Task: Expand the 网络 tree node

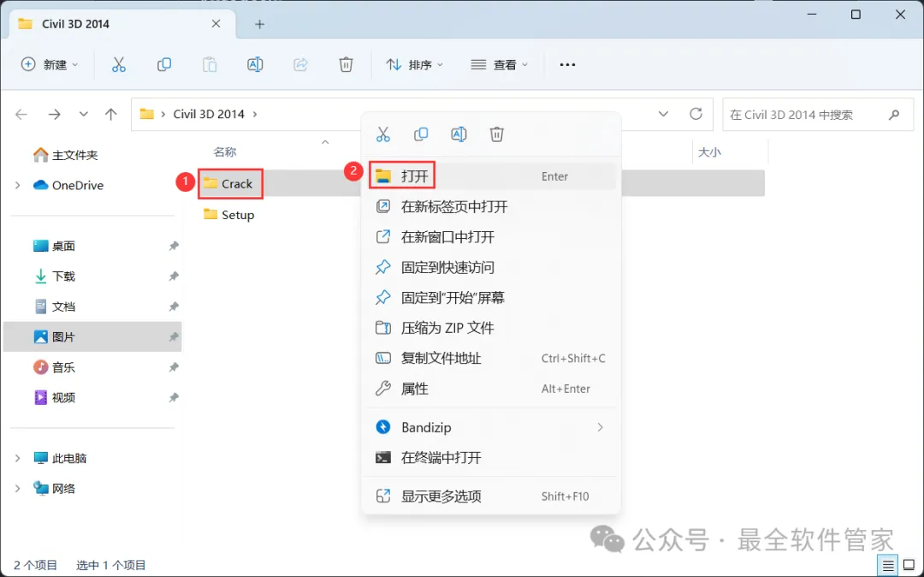Action: 17,488
